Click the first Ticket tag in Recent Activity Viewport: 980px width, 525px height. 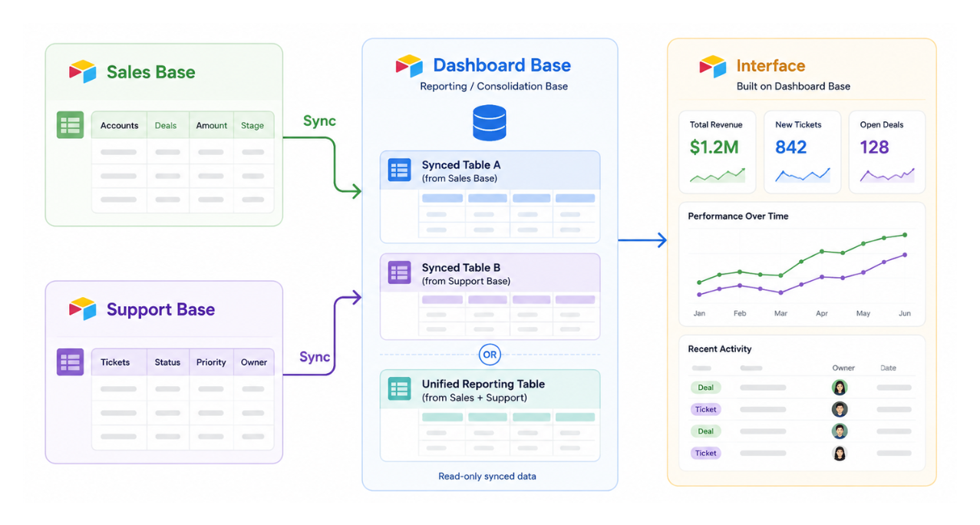705,409
